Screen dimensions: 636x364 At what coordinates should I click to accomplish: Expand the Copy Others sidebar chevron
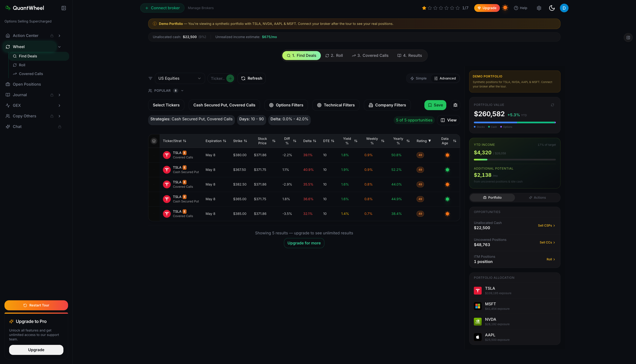59,116
